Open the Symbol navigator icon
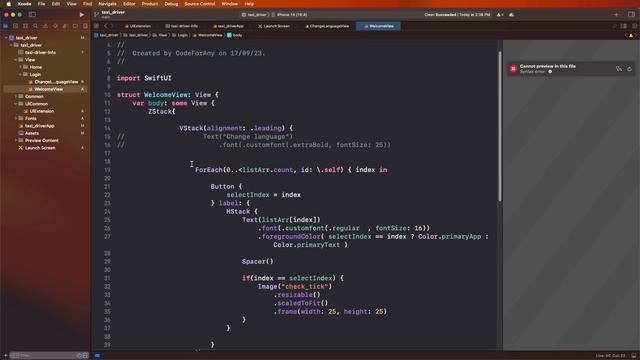This screenshot has height=360, width=640. pos(25,26)
